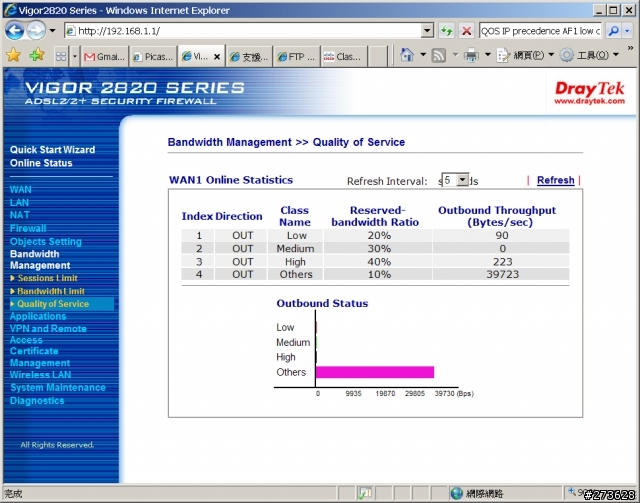Open Applications menu
The height and width of the screenshot is (503, 640).
[38, 316]
